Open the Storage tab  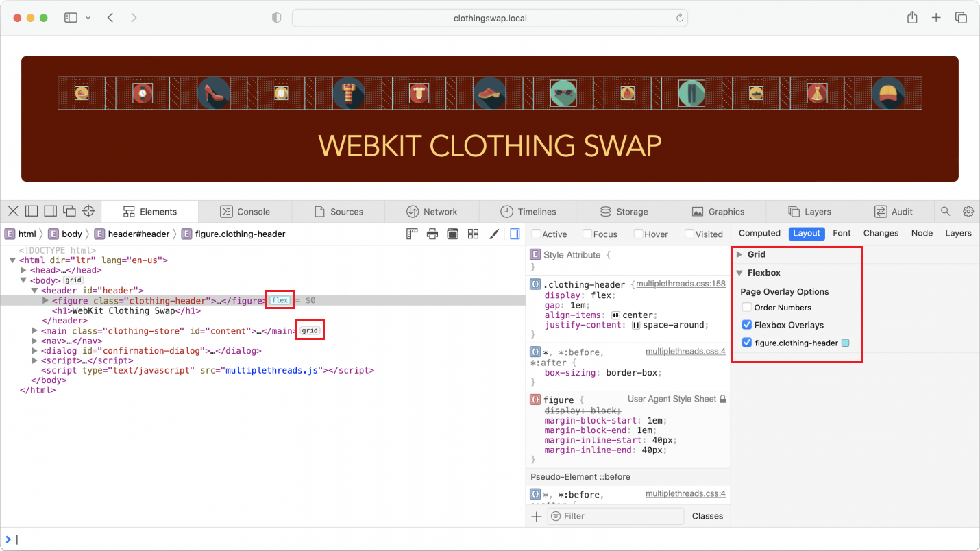624,211
